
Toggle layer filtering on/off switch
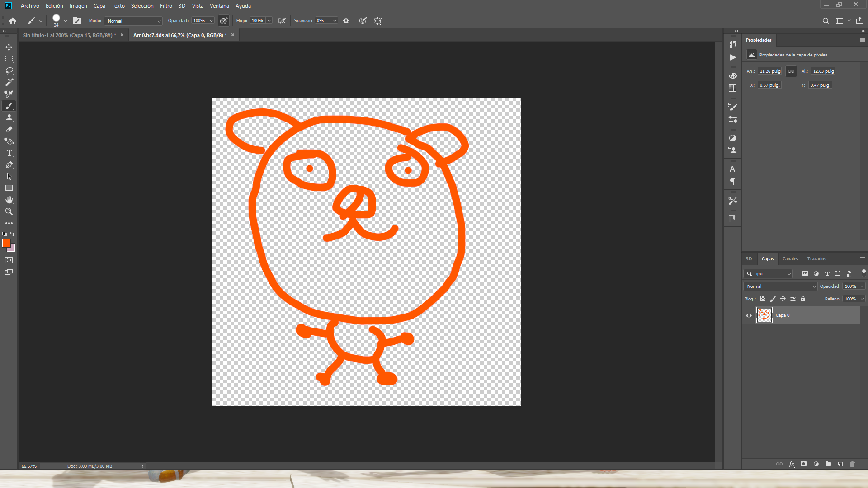click(863, 272)
